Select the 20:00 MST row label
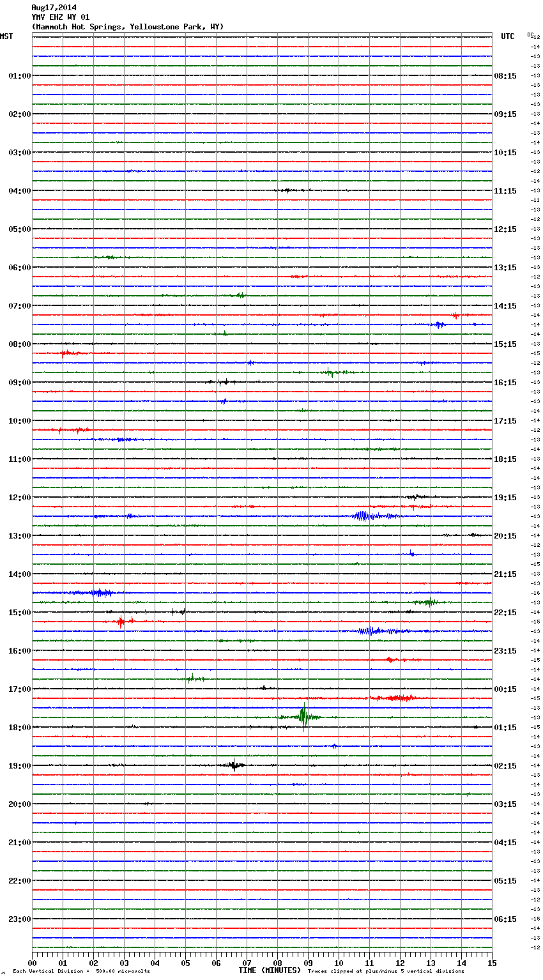Image resolution: width=543 pixels, height=980 pixels. click(20, 804)
